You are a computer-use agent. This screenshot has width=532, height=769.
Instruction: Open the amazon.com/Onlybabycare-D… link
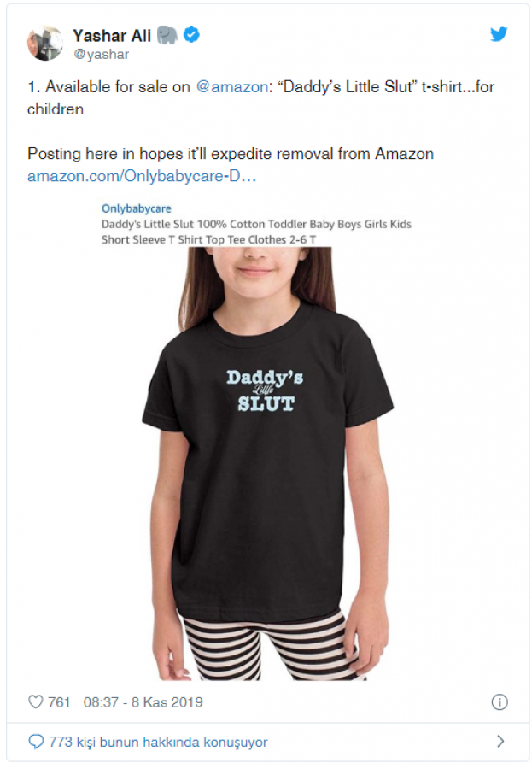point(142,176)
